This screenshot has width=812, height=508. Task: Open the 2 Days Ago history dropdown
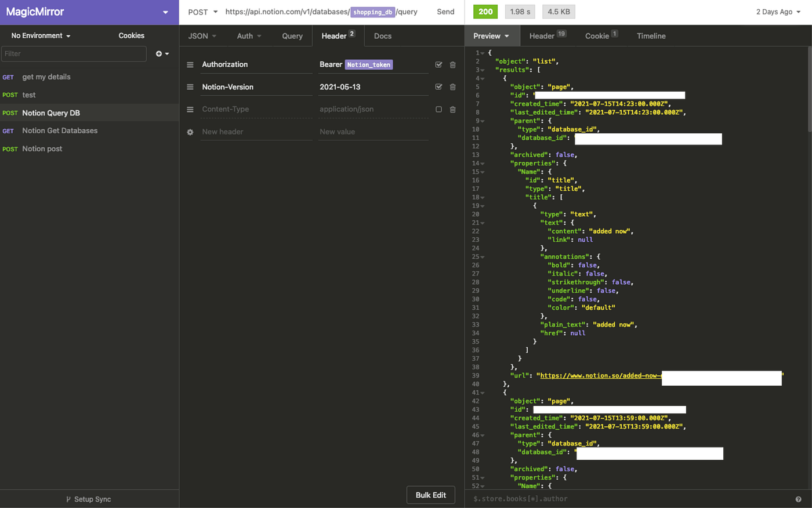(778, 12)
